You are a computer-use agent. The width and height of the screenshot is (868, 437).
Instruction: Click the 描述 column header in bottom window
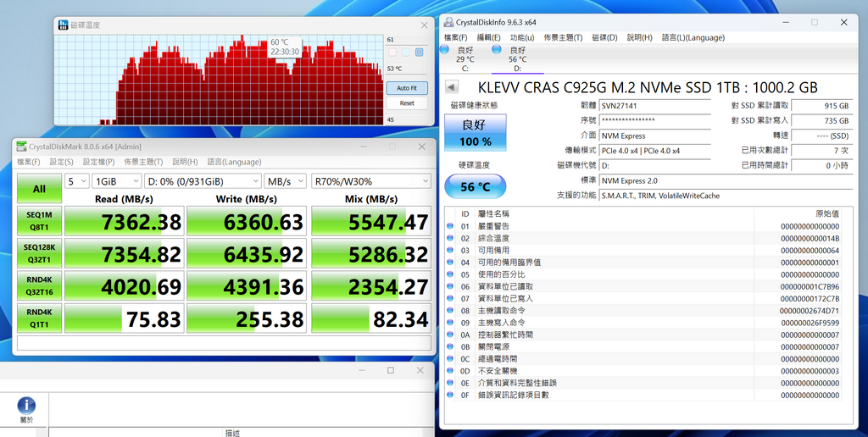tap(232, 433)
